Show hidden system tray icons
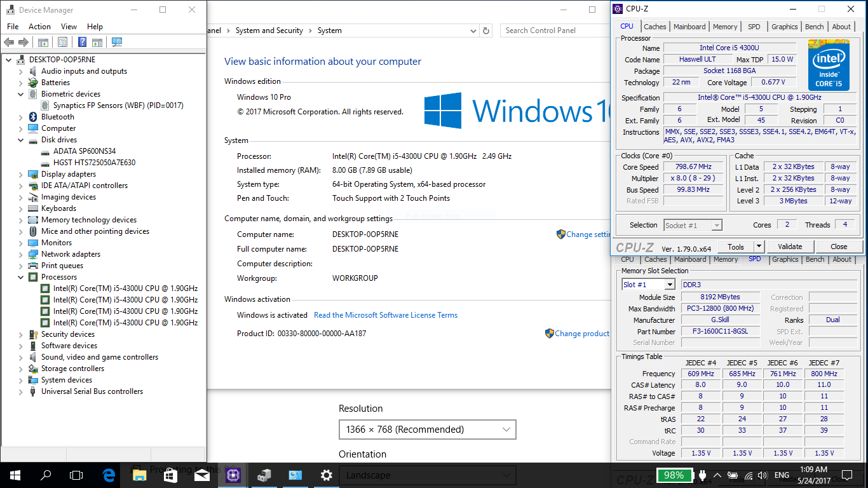 (717, 475)
